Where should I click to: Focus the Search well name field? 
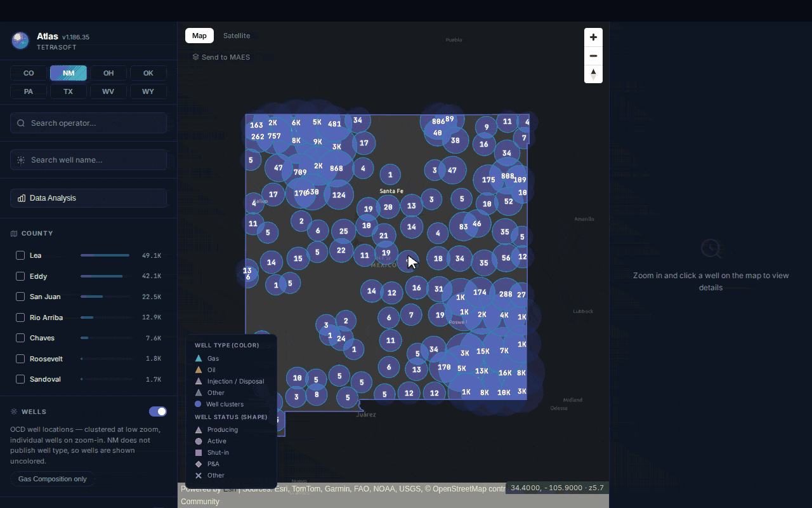pos(89,160)
